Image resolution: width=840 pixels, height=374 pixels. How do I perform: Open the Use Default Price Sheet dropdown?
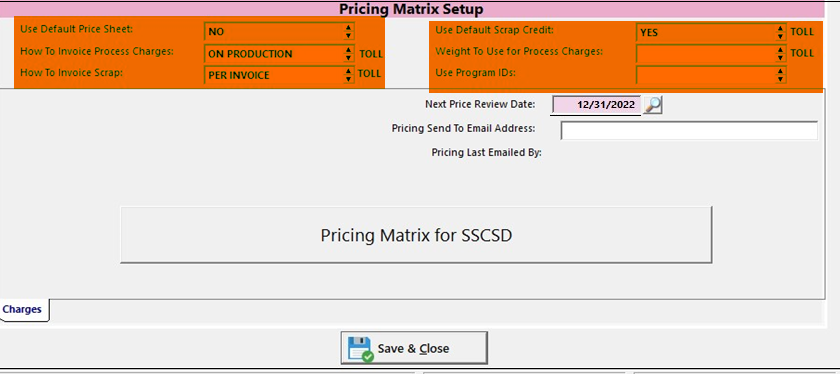[279, 32]
